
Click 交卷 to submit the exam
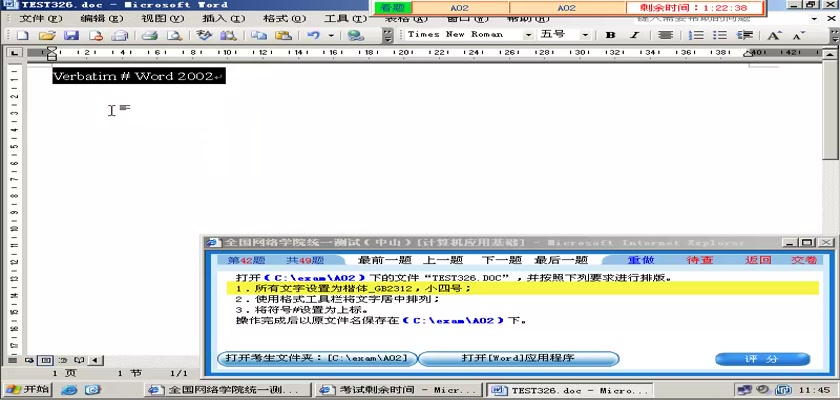coord(804,260)
